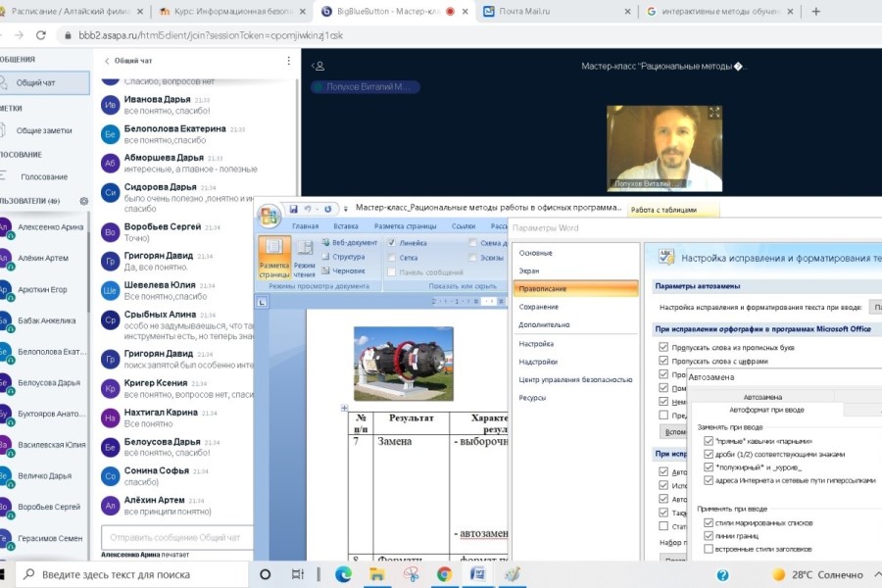Click Redo in Word quick access toolbar

pos(327,209)
